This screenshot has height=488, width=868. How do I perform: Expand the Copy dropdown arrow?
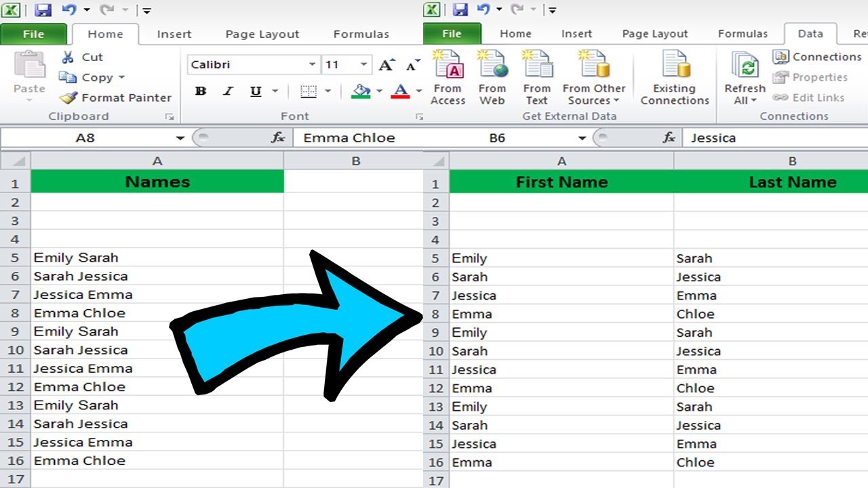tap(121, 77)
